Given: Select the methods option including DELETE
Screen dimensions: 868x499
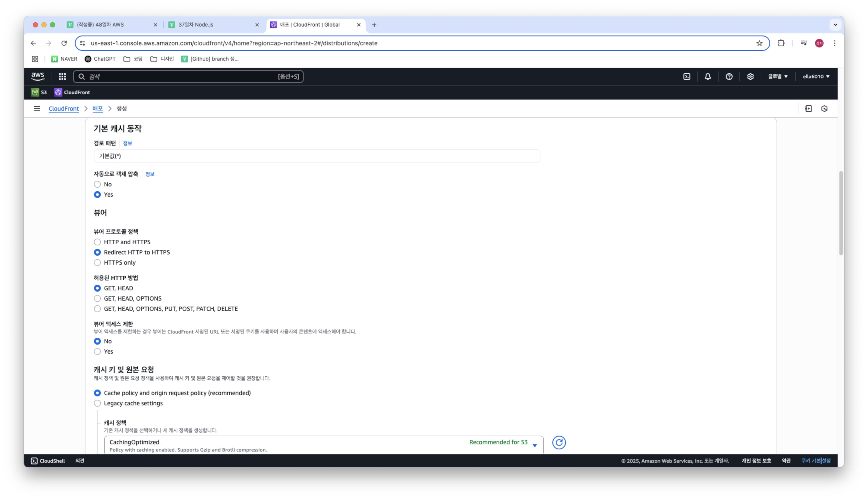Looking at the screenshot, I should (x=97, y=309).
